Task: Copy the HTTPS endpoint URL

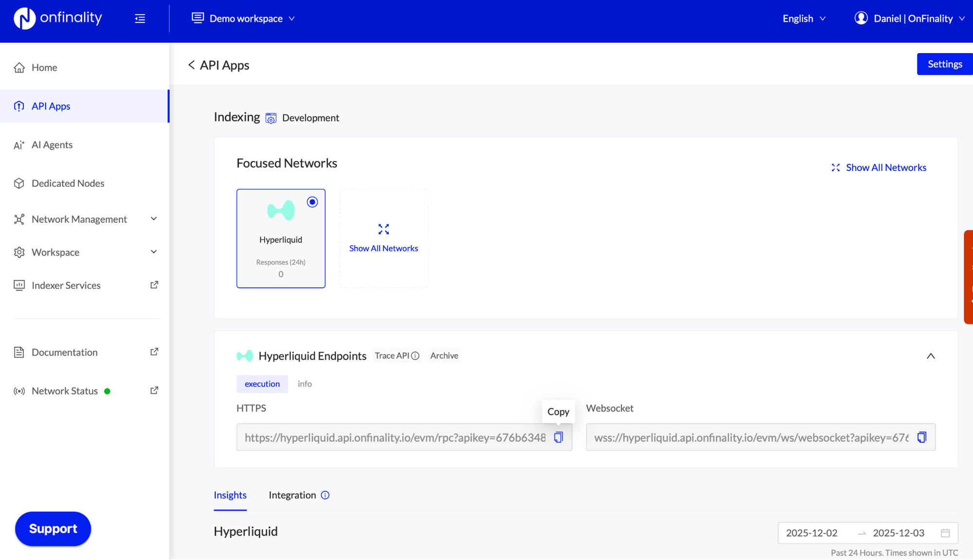Action: point(558,437)
